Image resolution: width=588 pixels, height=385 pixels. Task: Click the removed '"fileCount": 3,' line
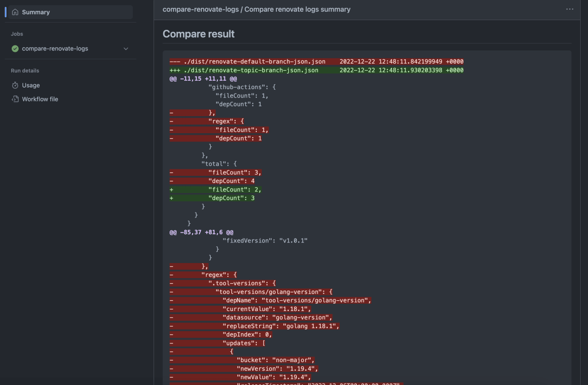point(216,172)
